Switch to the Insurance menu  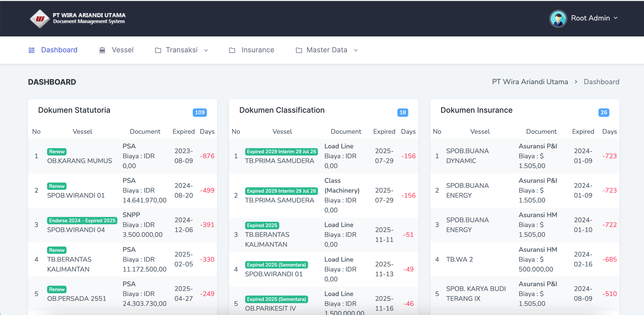point(258,50)
